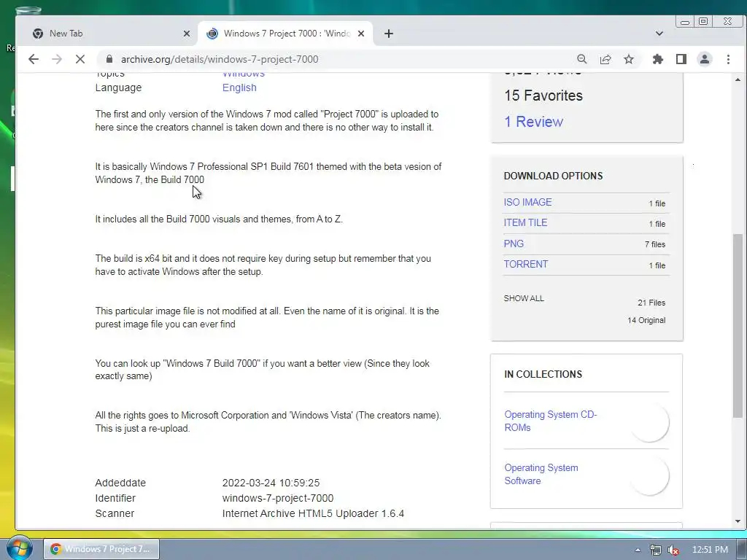This screenshot has width=747, height=560.
Task: Download the ISO IMAGE option
Action: tap(527, 202)
